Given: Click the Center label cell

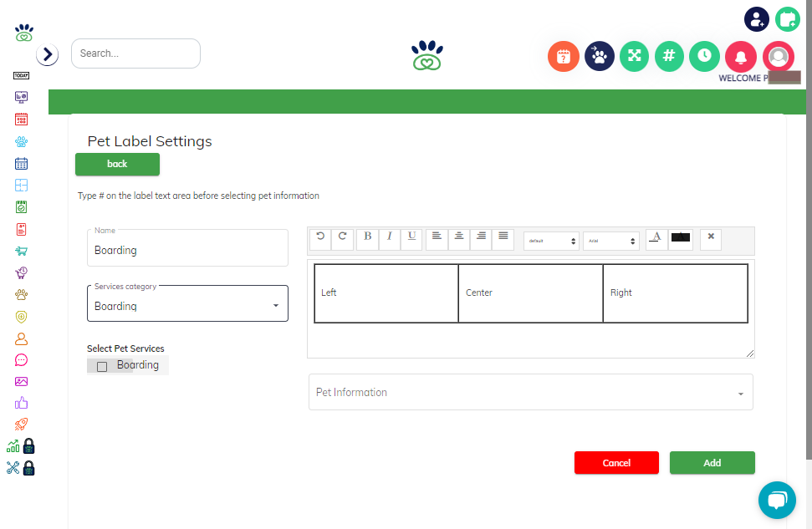Looking at the screenshot, I should coord(531,293).
